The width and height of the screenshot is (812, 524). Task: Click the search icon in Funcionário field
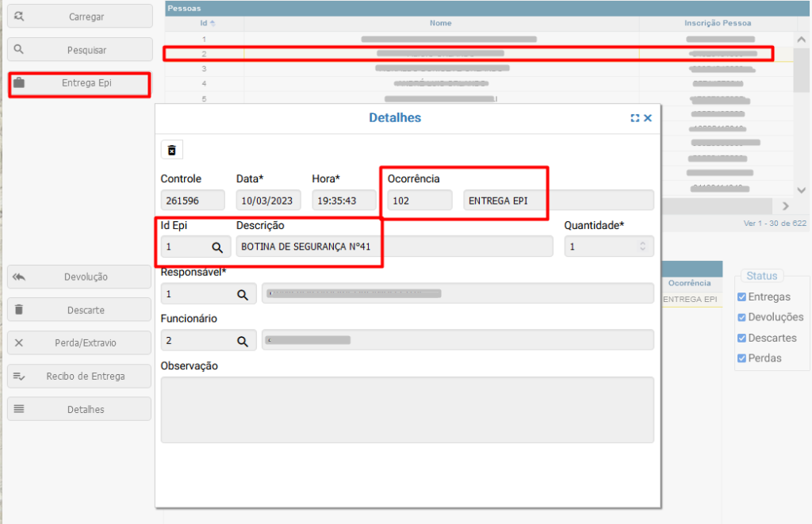243,341
